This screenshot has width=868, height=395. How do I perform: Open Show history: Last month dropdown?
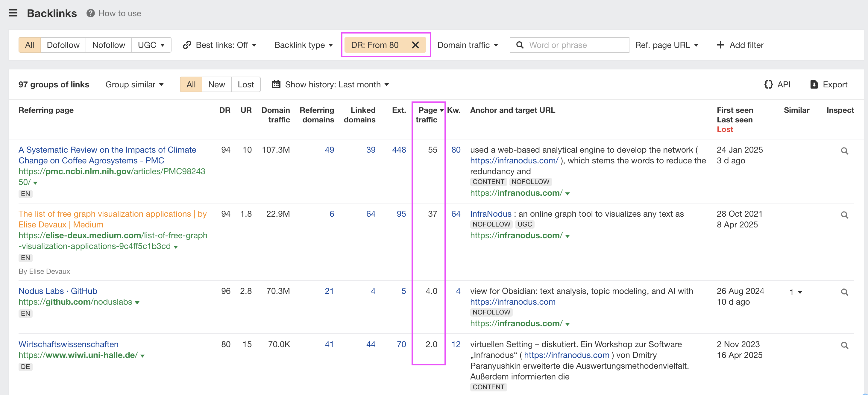pyautogui.click(x=330, y=84)
